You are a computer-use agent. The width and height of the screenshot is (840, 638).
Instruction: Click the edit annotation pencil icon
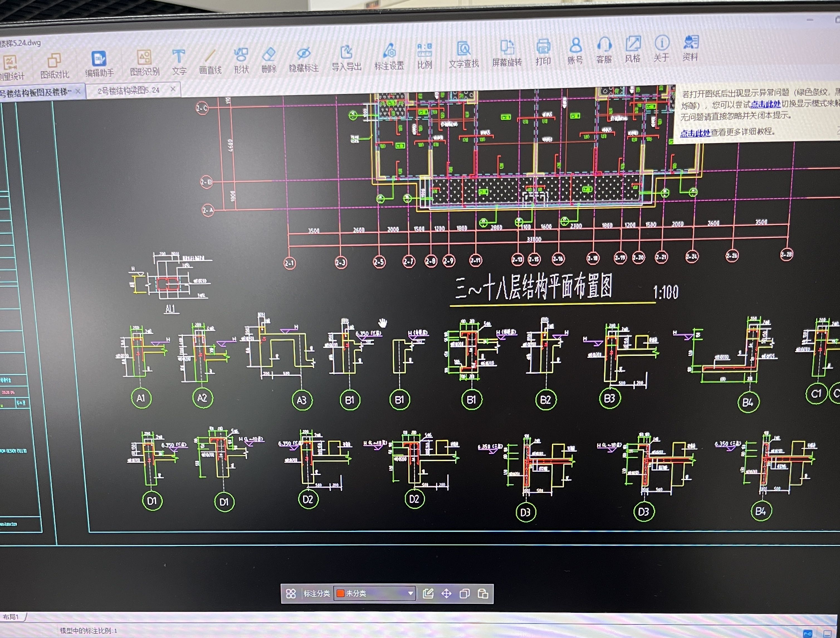[x=428, y=593]
